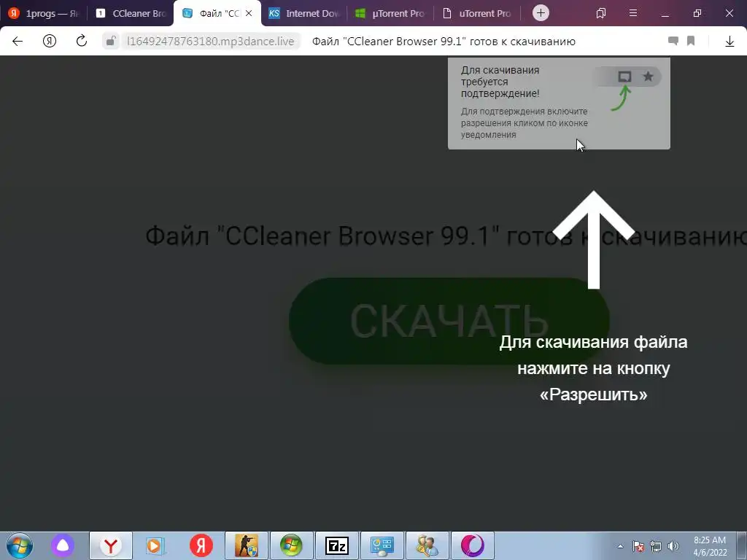Image resolution: width=747 pixels, height=560 pixels.
Task: Open the clock showing 8:25 AM
Action: click(x=710, y=546)
